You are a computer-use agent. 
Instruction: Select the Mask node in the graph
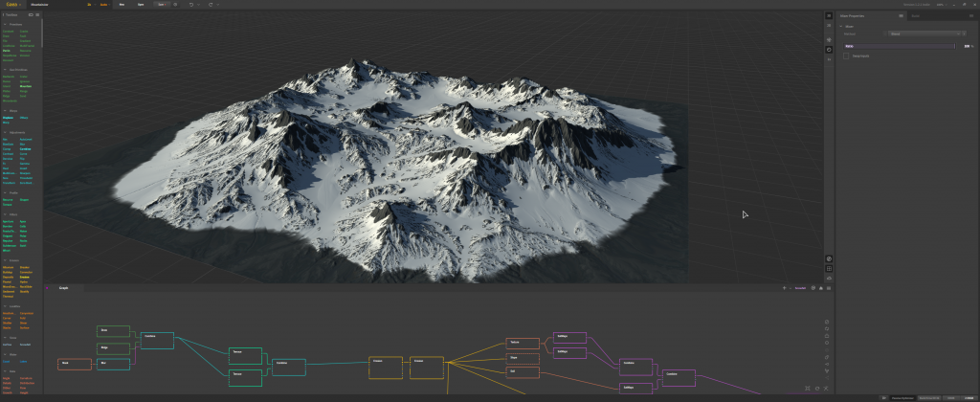pyautogui.click(x=75, y=364)
